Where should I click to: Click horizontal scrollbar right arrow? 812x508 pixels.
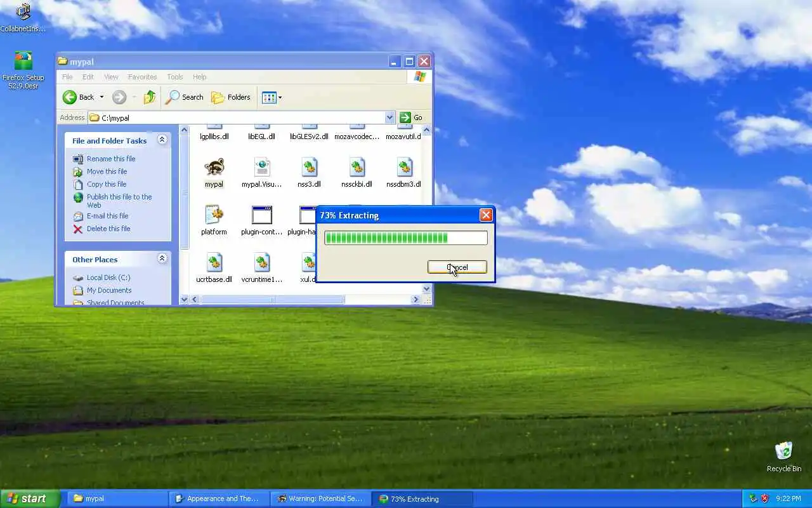click(416, 299)
